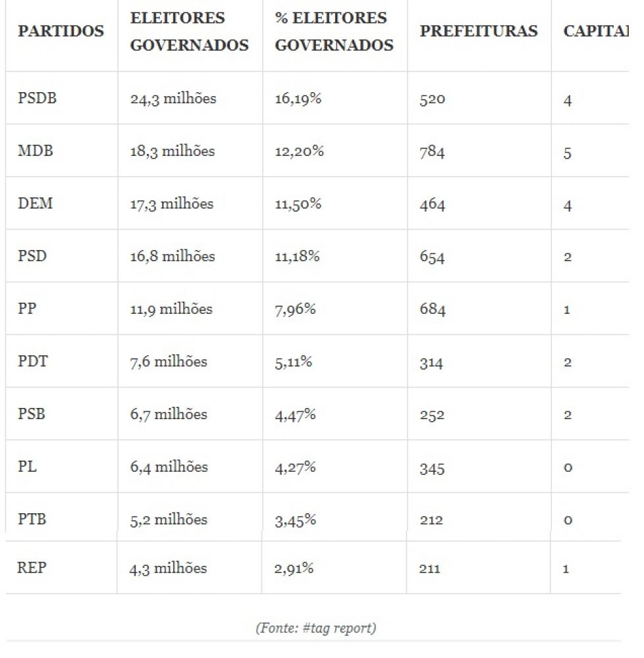
Task: Click the PSDB party cell
Action: (x=38, y=99)
